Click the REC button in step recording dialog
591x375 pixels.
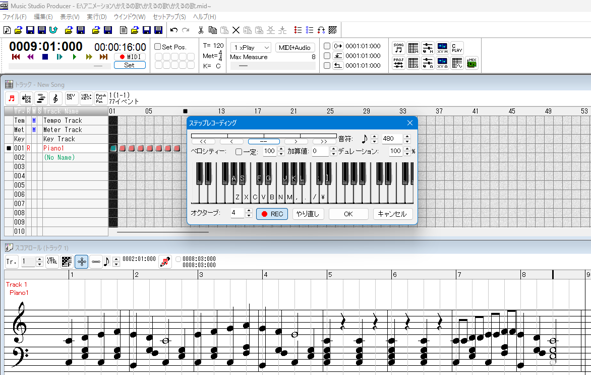[272, 214]
